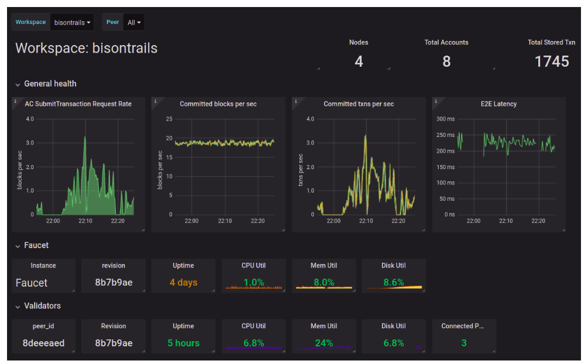
Task: Click Faucet Disk Util 8.6% gauge
Action: tap(394, 283)
